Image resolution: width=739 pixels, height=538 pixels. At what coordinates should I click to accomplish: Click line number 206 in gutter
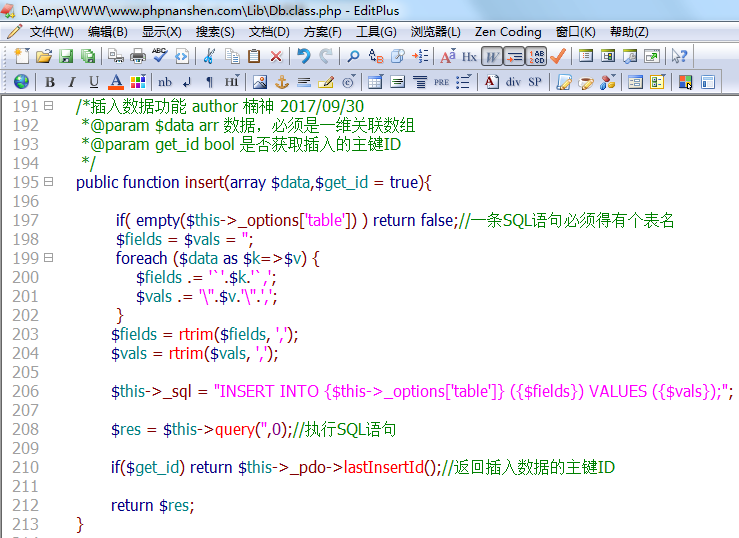25,391
